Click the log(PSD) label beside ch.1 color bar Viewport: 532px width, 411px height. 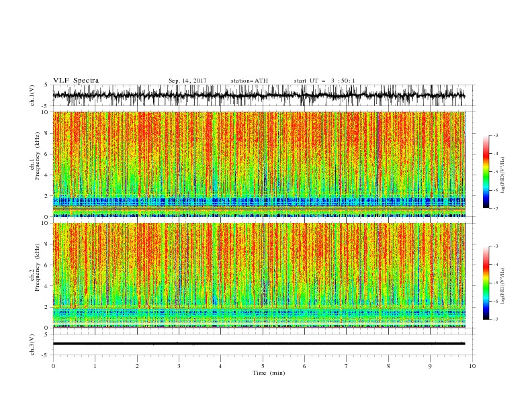coord(503,175)
